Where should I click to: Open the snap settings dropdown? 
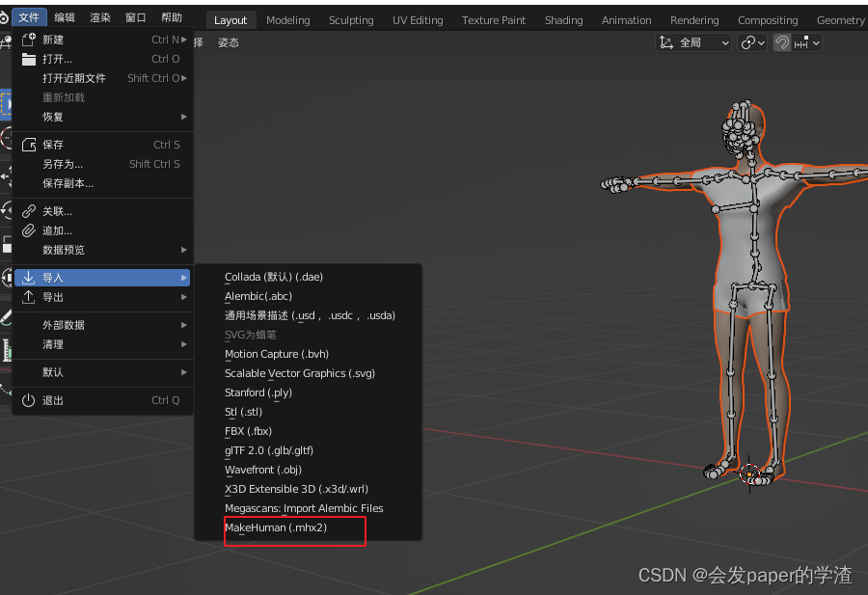(x=806, y=42)
